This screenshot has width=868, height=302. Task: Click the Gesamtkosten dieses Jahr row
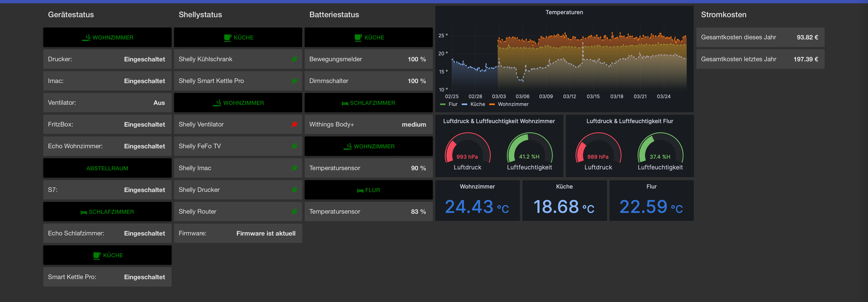pyautogui.click(x=760, y=37)
